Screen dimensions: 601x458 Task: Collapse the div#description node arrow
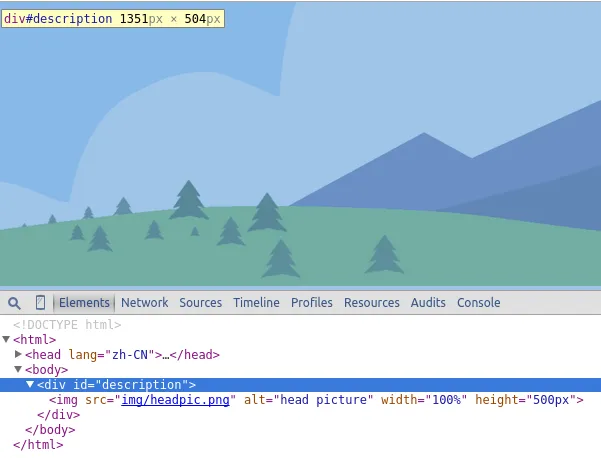click(30, 385)
